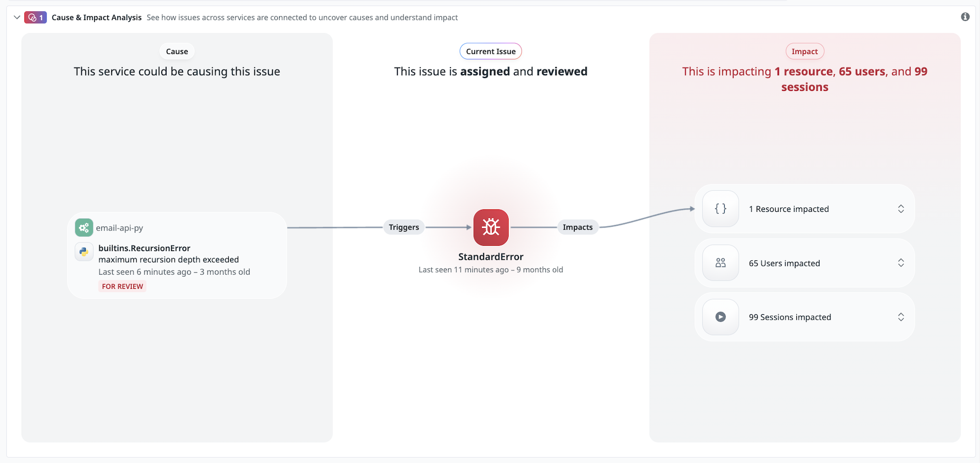Image resolution: width=980 pixels, height=463 pixels.
Task: Expand the 99 Sessions impacted row
Action: [x=901, y=317]
